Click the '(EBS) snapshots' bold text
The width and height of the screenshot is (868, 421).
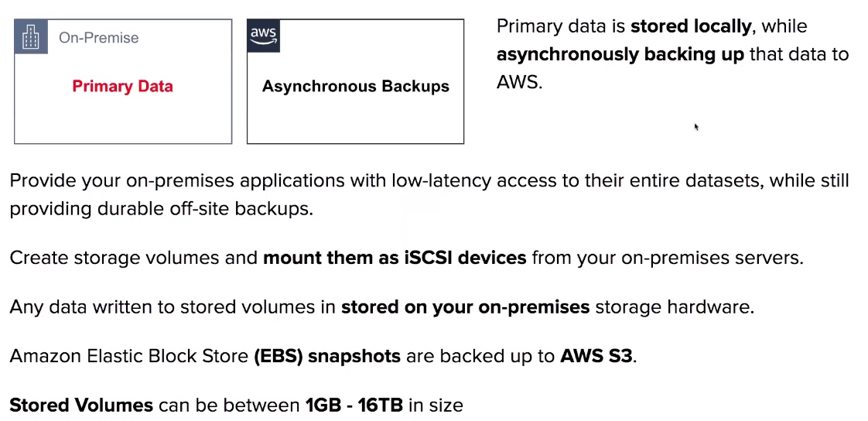coord(327,356)
